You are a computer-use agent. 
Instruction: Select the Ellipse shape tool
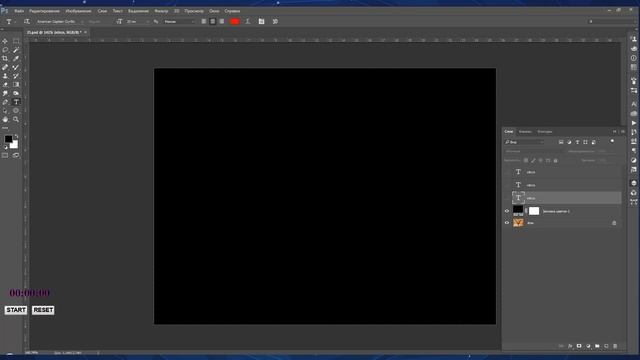tap(16, 111)
